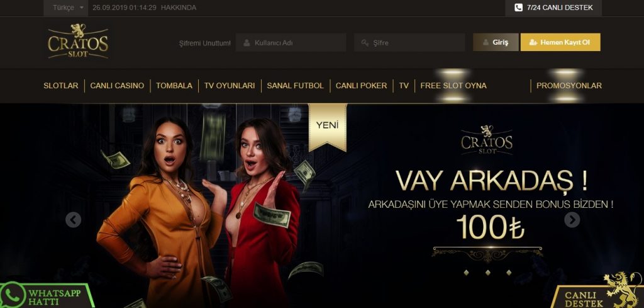The height and width of the screenshot is (308, 644).
Task: Select FREE SLOT OYNA menu item
Action: 453,86
